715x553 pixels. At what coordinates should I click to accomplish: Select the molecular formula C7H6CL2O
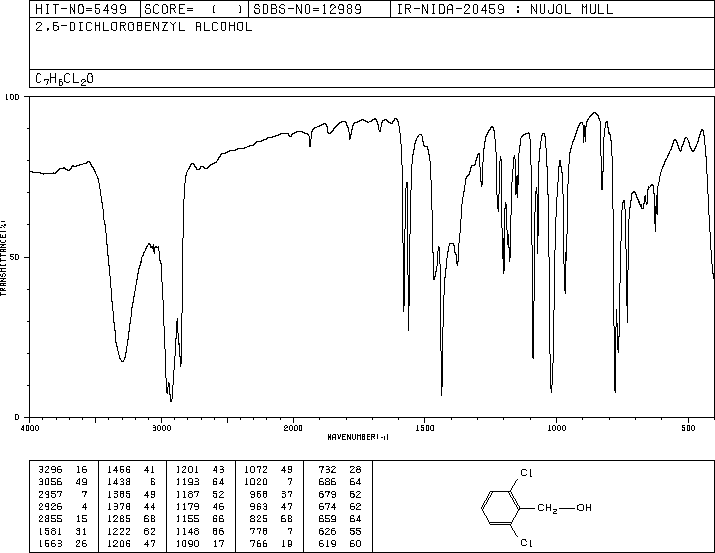click(64, 79)
